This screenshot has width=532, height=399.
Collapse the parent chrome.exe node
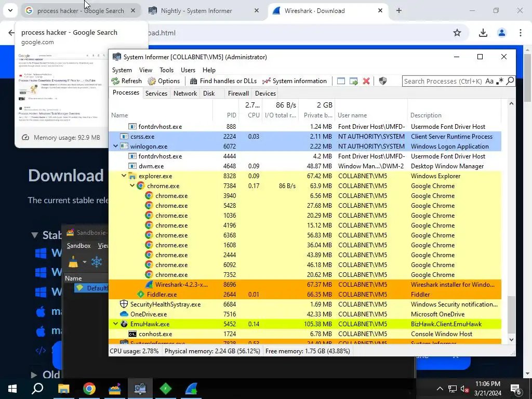pos(132,185)
